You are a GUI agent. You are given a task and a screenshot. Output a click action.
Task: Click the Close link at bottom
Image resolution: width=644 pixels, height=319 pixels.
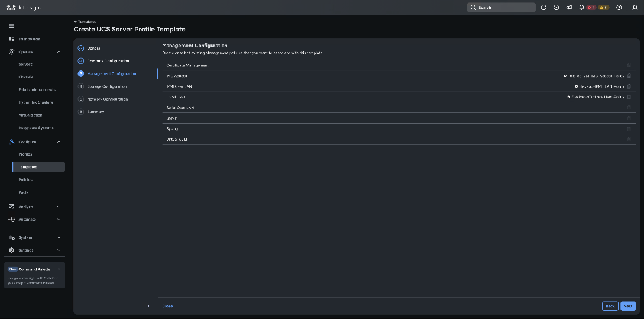(x=167, y=306)
